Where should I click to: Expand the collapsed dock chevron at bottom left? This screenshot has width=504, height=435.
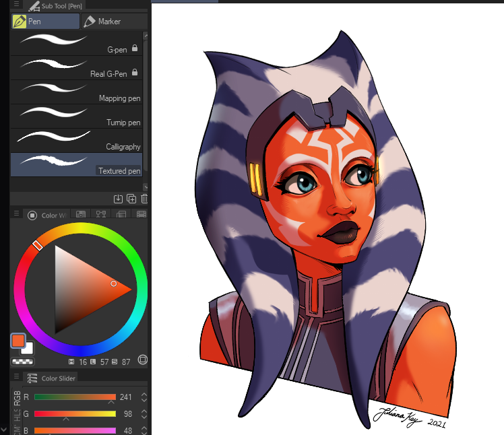click(x=4, y=429)
